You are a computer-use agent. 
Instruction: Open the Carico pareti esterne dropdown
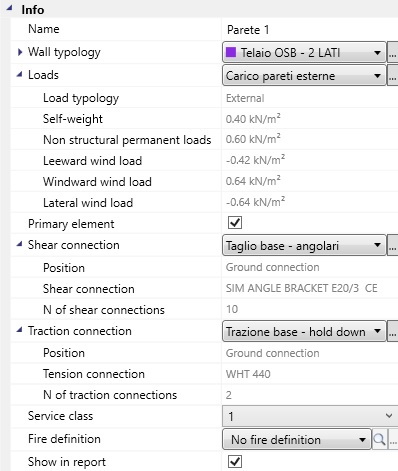point(304,76)
